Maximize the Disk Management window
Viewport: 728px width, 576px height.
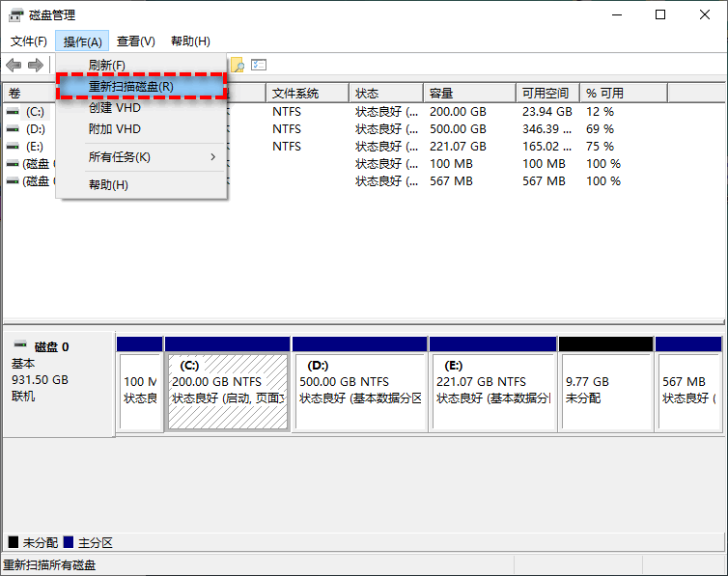tap(660, 14)
